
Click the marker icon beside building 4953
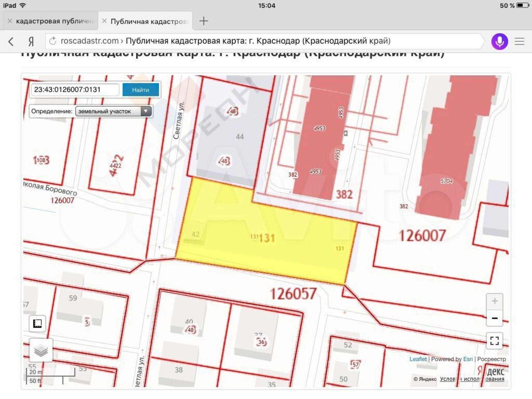pyautogui.click(x=345, y=133)
